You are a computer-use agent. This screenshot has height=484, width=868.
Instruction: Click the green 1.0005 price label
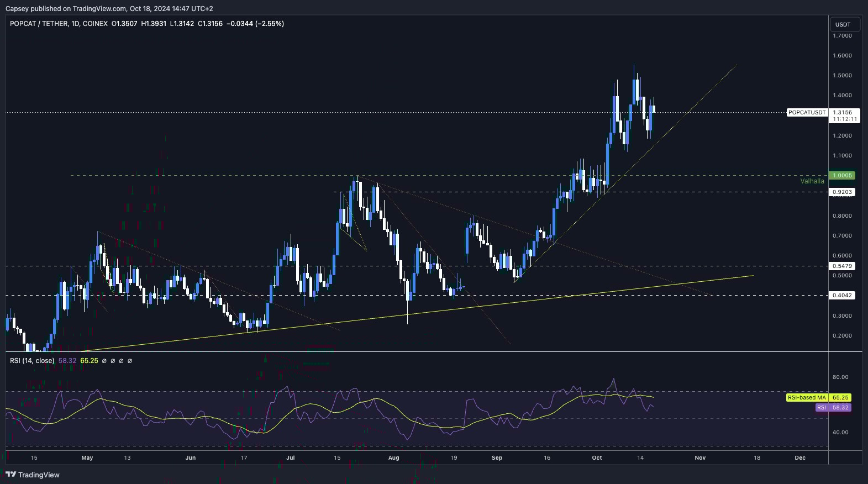(843, 176)
